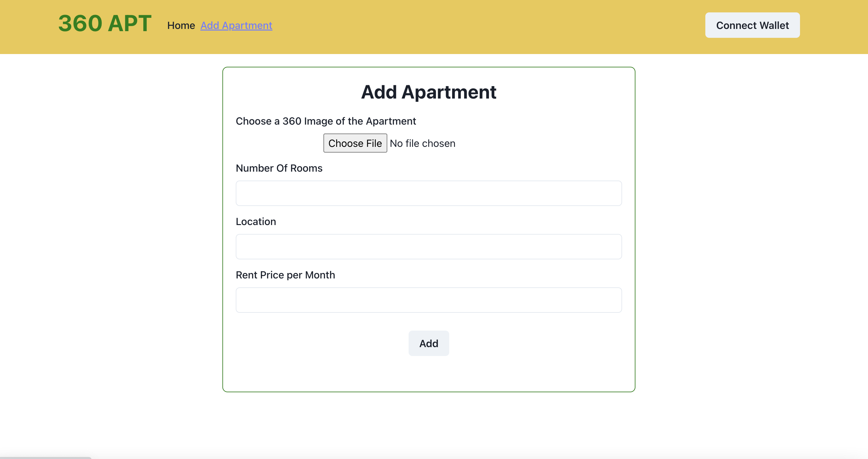Viewport: 868px width, 459px height.
Task: Click the 360 APT logo
Action: tap(105, 24)
